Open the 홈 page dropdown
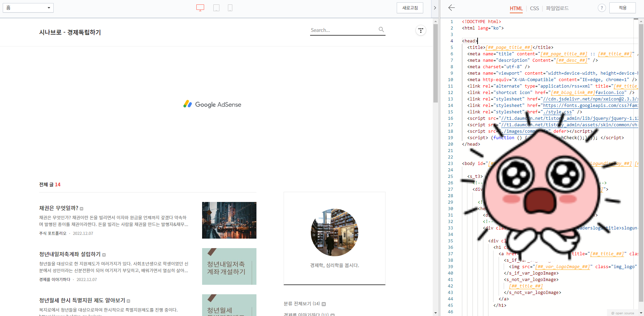The width and height of the screenshot is (644, 316). click(x=28, y=8)
